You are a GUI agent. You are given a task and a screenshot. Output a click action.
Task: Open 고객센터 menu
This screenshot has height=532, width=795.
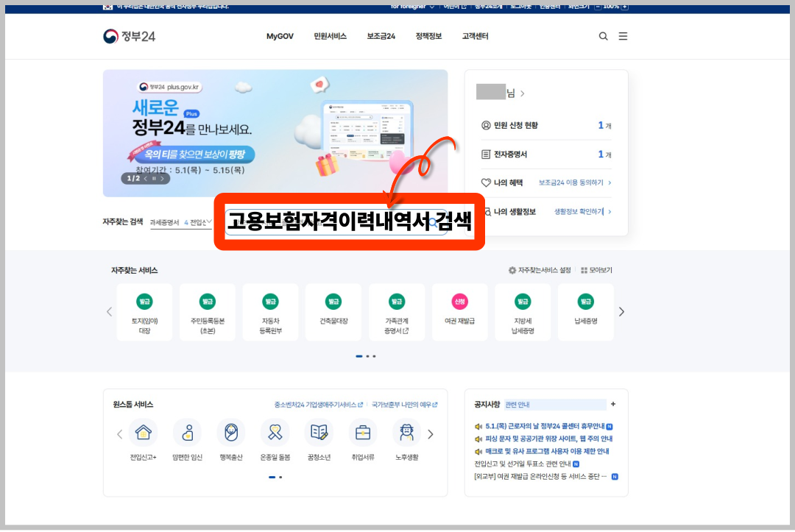(475, 36)
